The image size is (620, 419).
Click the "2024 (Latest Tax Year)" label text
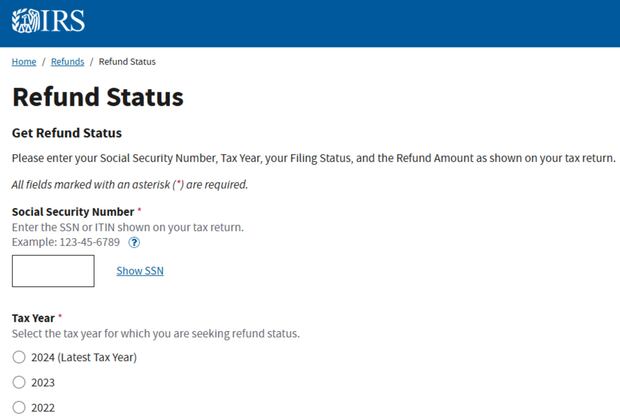84,357
